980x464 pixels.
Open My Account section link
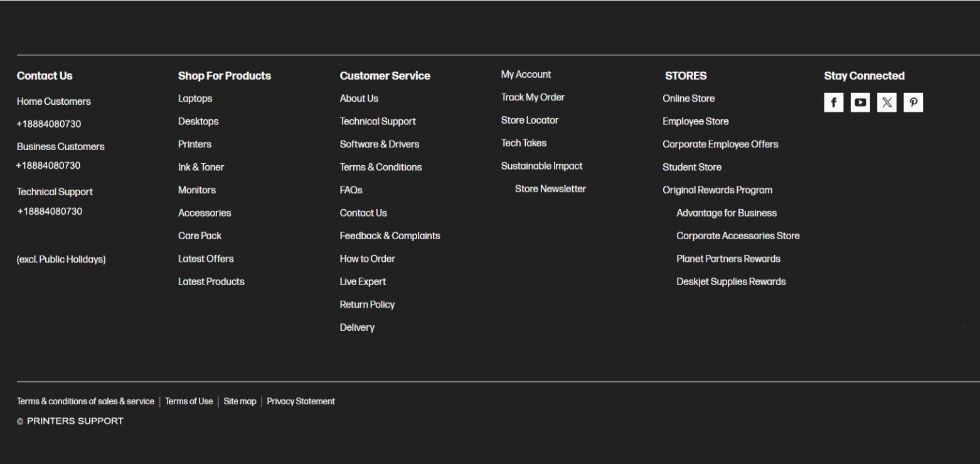click(x=526, y=75)
